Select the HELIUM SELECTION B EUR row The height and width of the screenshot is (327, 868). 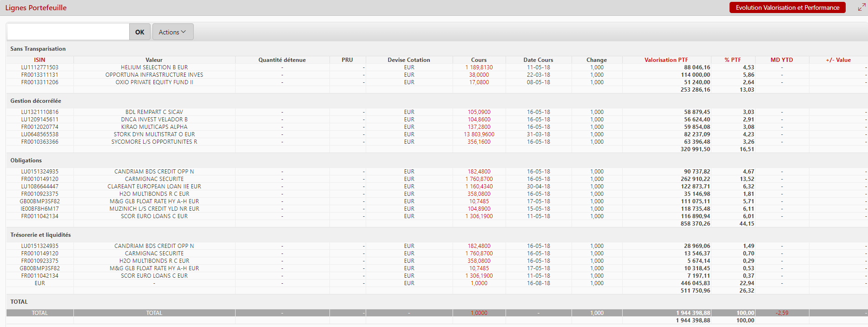[154, 67]
